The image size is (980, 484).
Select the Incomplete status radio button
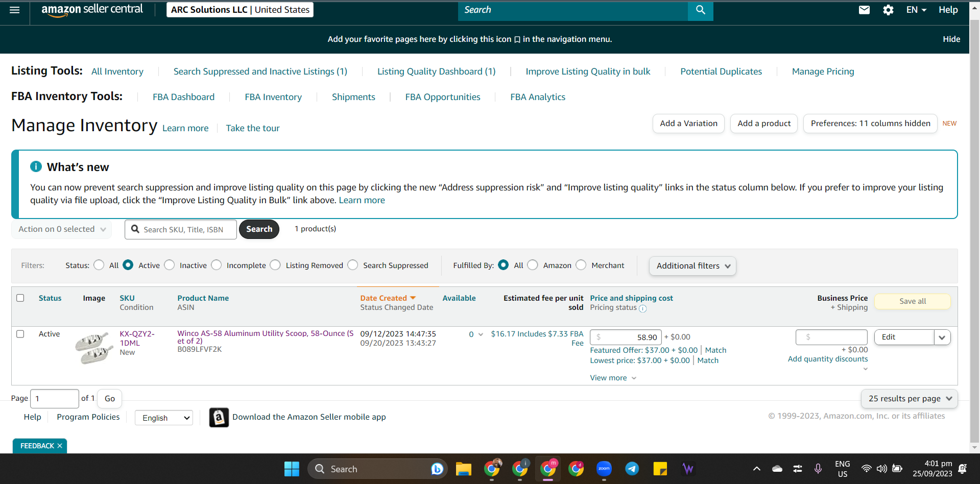(217, 265)
